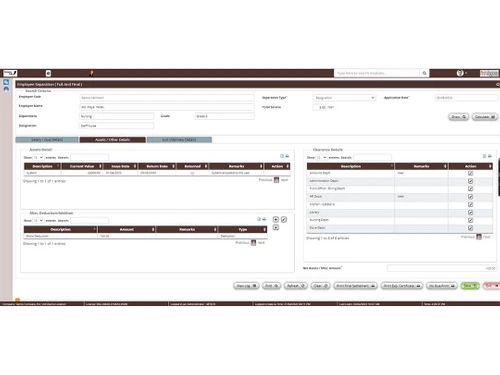Click Previous in Assets Detail pagination

265,180
